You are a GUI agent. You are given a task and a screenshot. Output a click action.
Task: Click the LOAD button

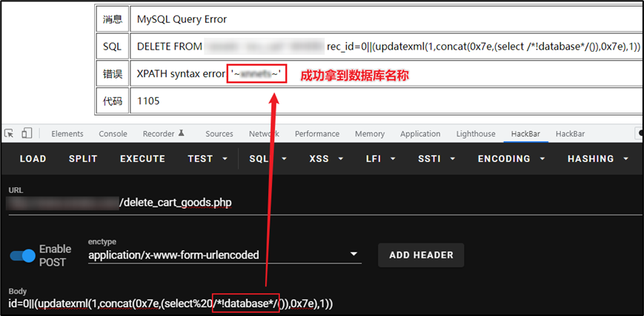point(33,159)
